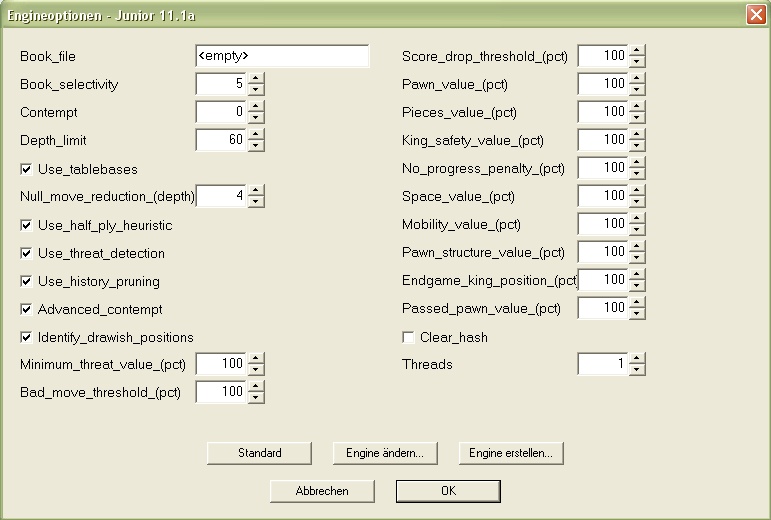
Task: Click the Threads value field
Action: (603, 364)
